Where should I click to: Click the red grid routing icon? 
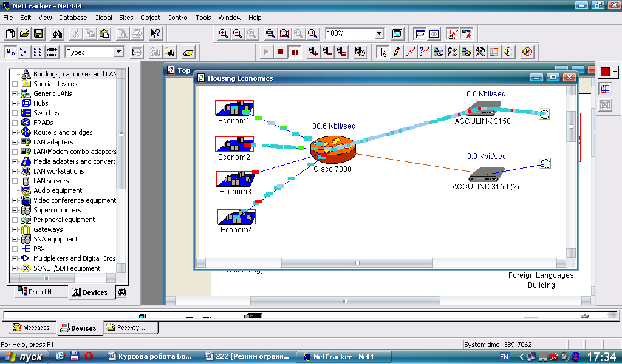(x=494, y=52)
